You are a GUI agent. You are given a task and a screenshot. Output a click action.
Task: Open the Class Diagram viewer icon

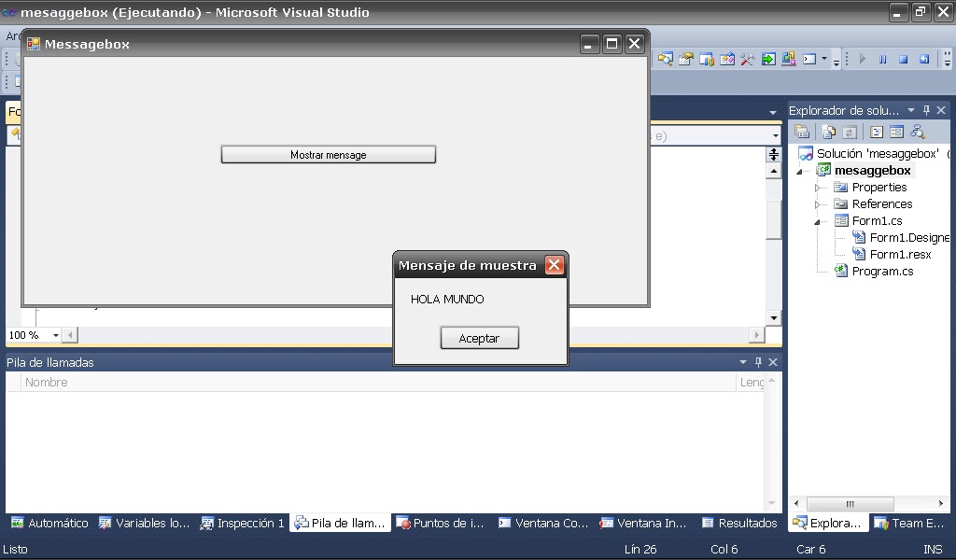[x=917, y=132]
